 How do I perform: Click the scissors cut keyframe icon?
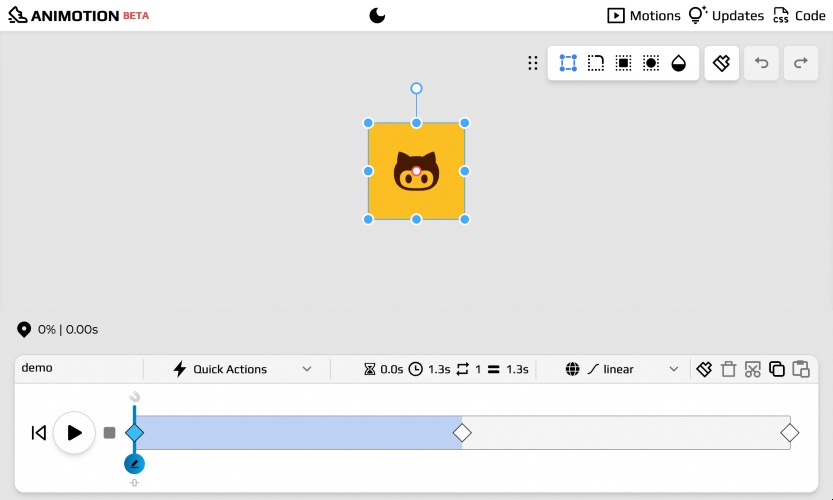[753, 369]
